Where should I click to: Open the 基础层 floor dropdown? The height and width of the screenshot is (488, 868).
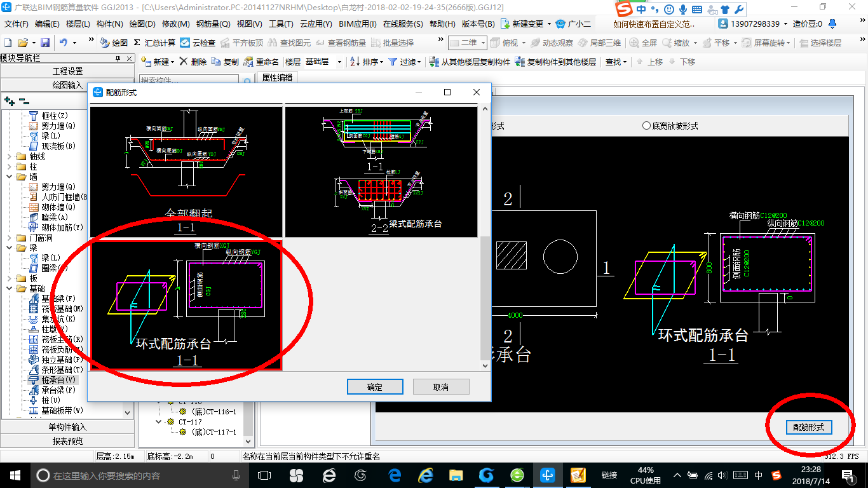click(339, 62)
